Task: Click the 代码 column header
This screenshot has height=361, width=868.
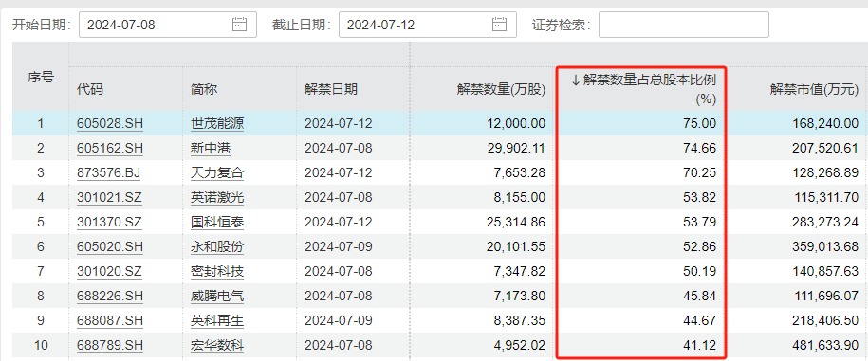Action: pos(90,90)
